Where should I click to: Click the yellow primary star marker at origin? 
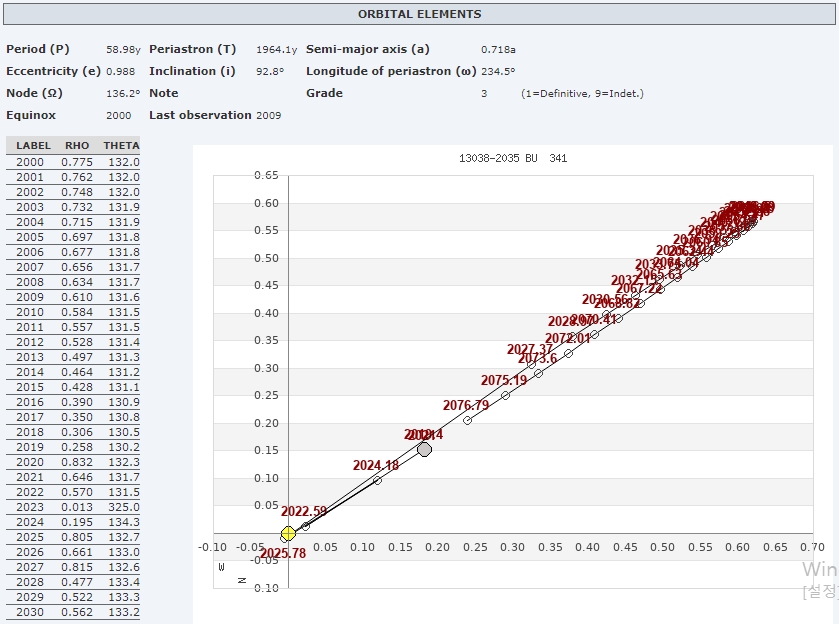(288, 534)
